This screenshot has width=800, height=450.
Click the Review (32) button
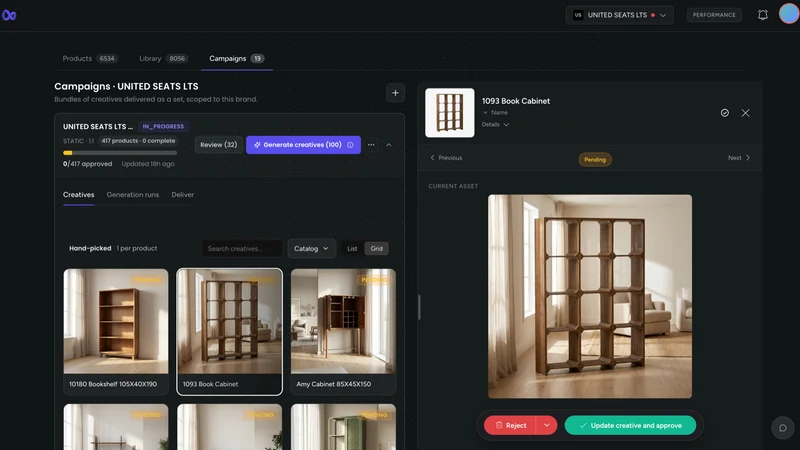coord(218,145)
